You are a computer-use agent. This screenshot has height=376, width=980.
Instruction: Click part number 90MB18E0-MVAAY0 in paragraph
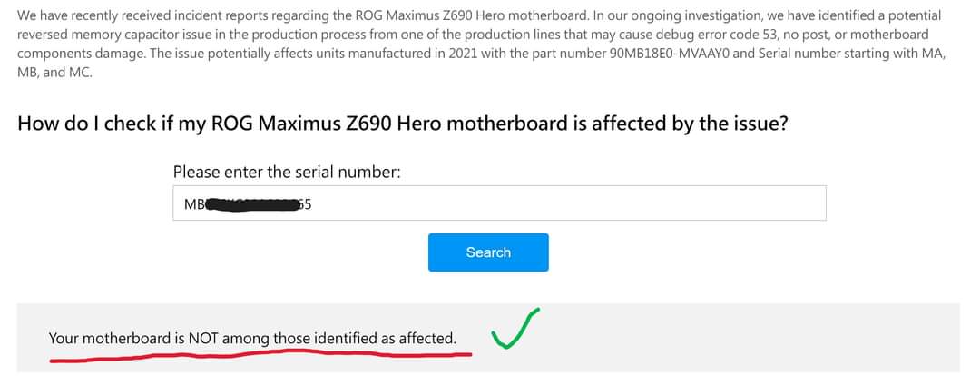[x=670, y=54]
